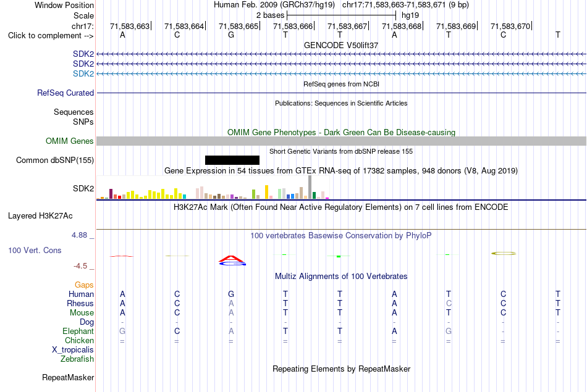Screen dimensions: 587x392
Task: Click 'Publications: Sequences in Scientific Articles' title
Action: [x=341, y=103]
